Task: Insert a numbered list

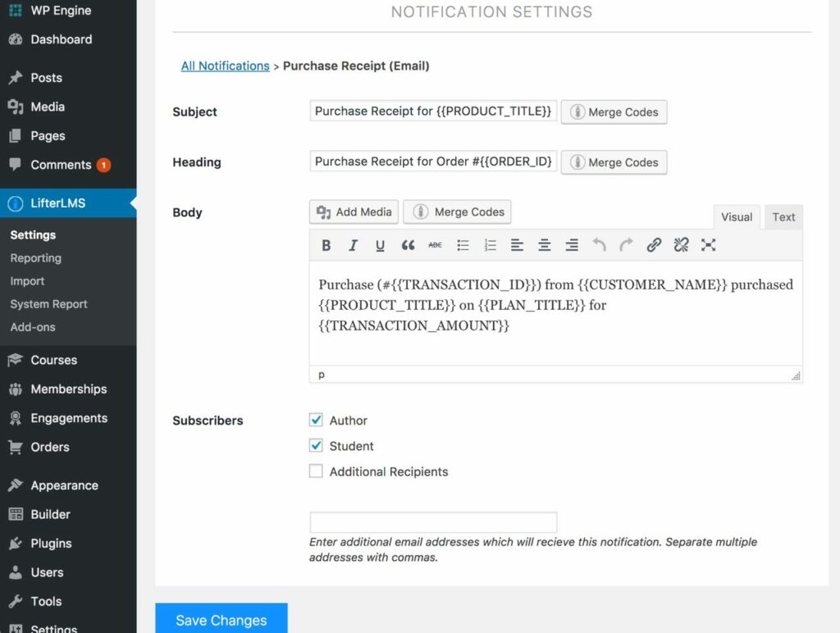Action: click(x=491, y=245)
